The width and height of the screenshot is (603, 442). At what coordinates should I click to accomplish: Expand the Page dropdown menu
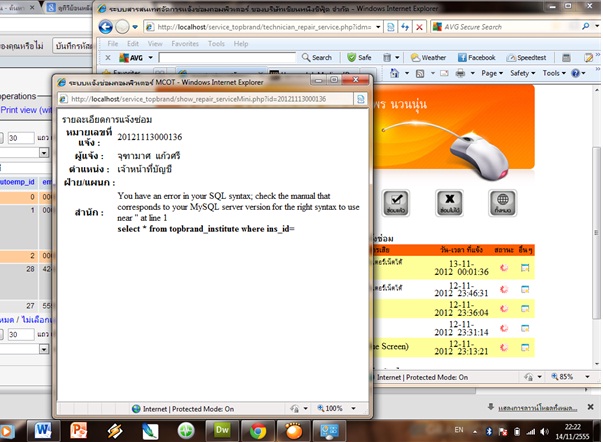492,73
